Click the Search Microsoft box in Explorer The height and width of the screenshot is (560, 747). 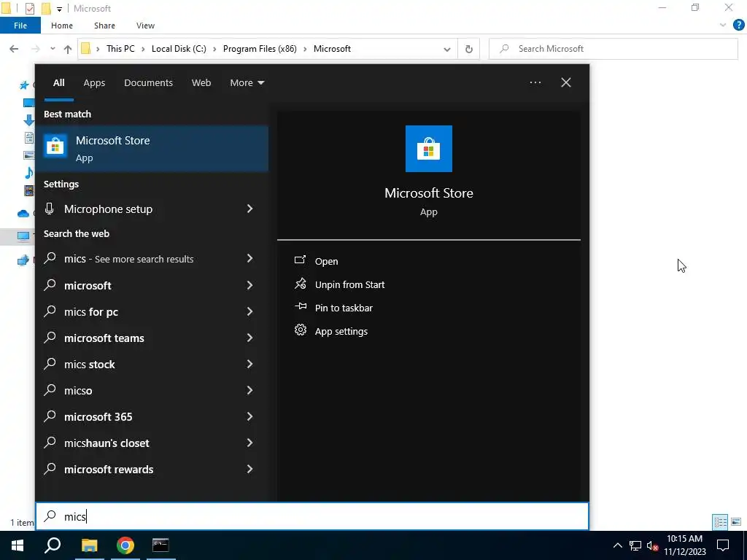pos(614,49)
